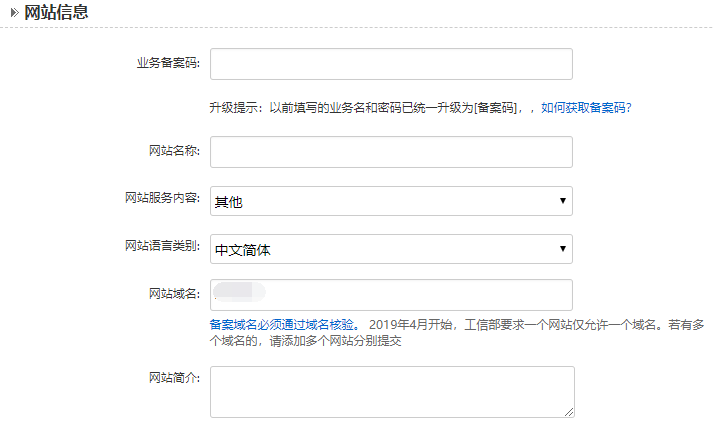Click the 网站信息 section heading
This screenshot has width=713, height=422.
(x=56, y=13)
